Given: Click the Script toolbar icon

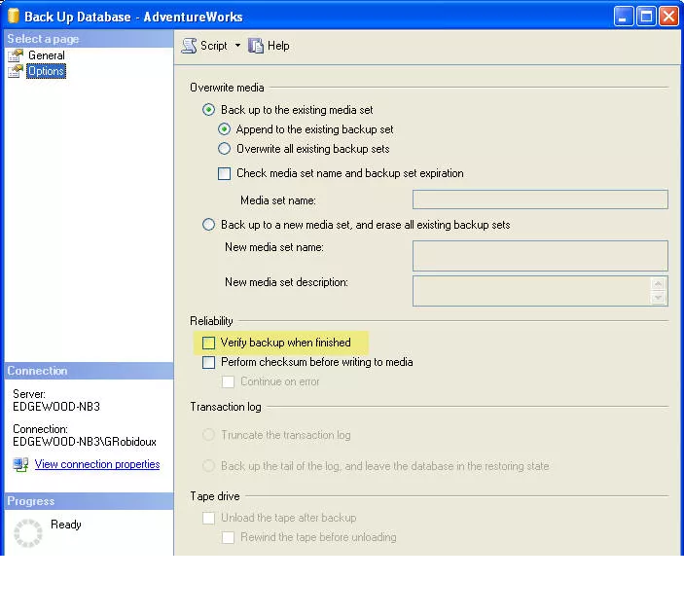Looking at the screenshot, I should (190, 46).
